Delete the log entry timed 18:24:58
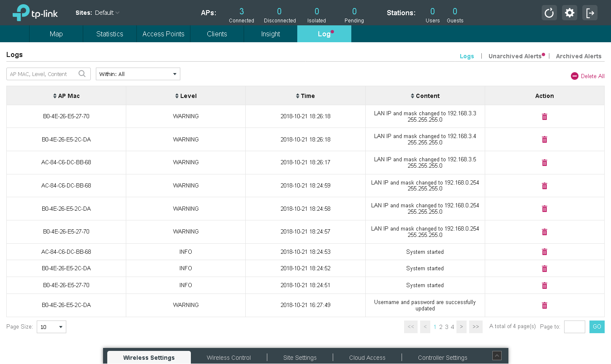Screen dimensions: 611x364 (x=545, y=209)
